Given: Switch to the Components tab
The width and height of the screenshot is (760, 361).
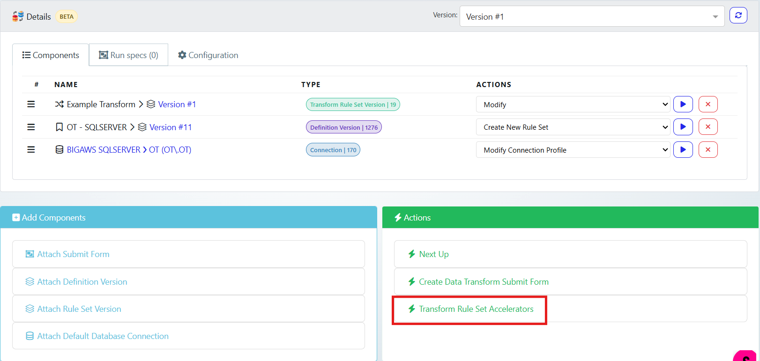Looking at the screenshot, I should 50,55.
